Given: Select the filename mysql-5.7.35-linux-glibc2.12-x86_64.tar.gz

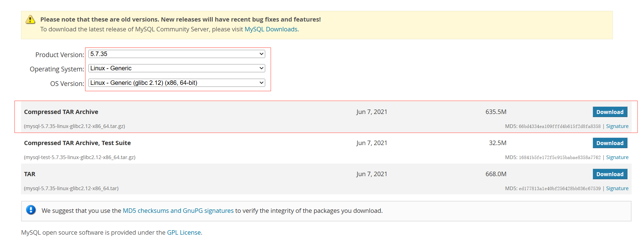Looking at the screenshot, I should point(74,126).
